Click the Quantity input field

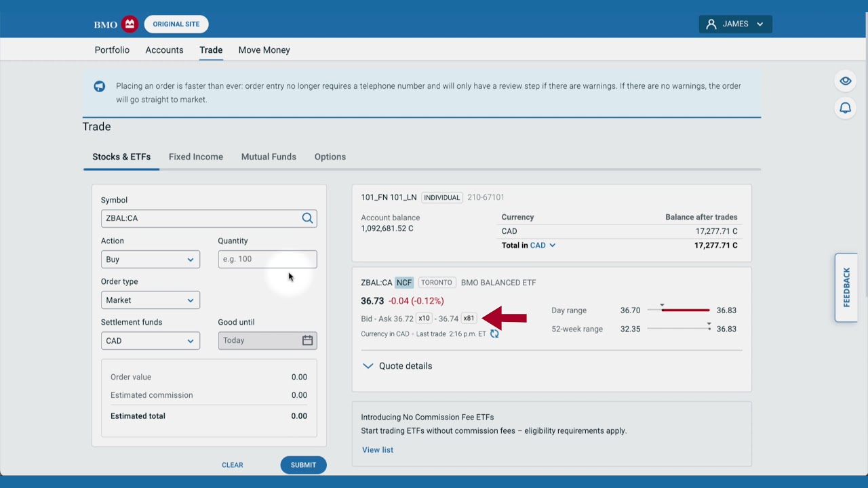pos(267,259)
